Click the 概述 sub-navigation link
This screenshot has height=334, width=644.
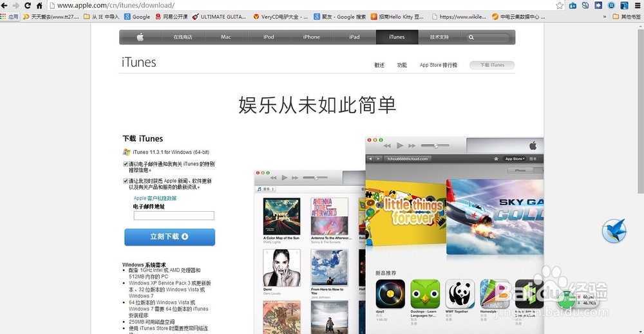click(379, 65)
